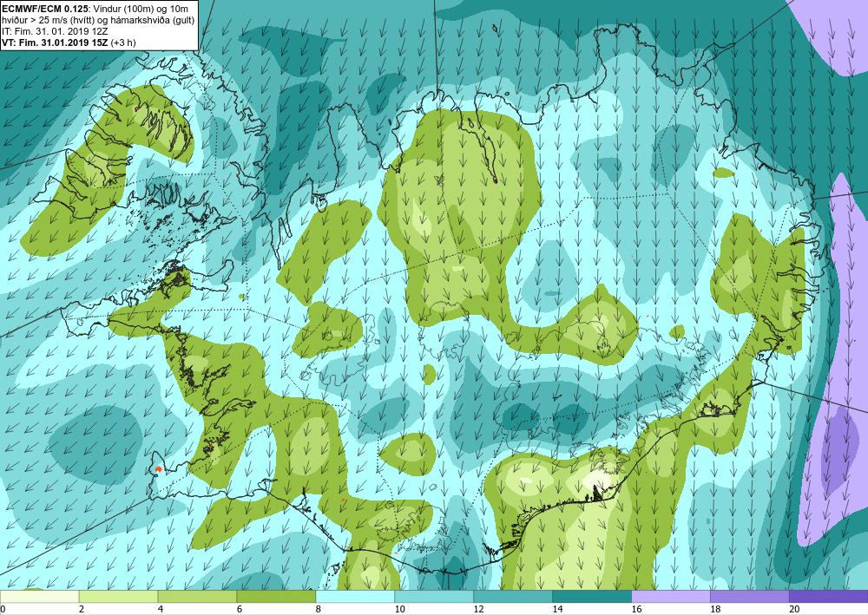The height and width of the screenshot is (615, 868).
Task: Click the legend scale label "14"
Action: tap(557, 609)
